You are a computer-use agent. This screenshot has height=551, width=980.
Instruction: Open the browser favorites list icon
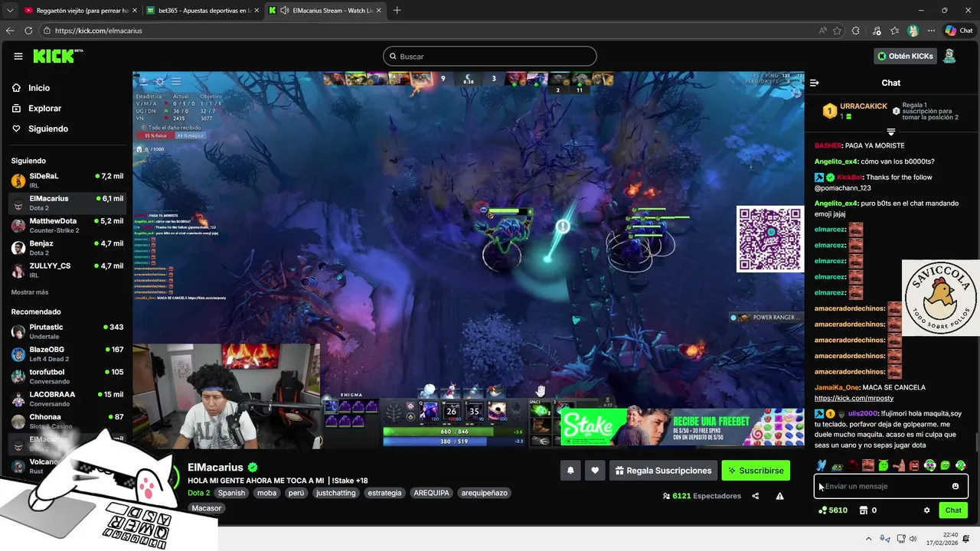(x=894, y=31)
